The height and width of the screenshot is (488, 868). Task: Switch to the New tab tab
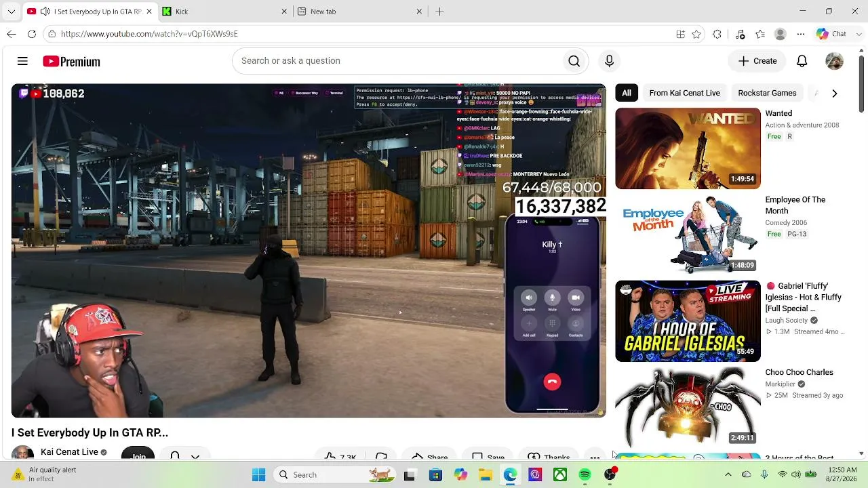(x=359, y=12)
